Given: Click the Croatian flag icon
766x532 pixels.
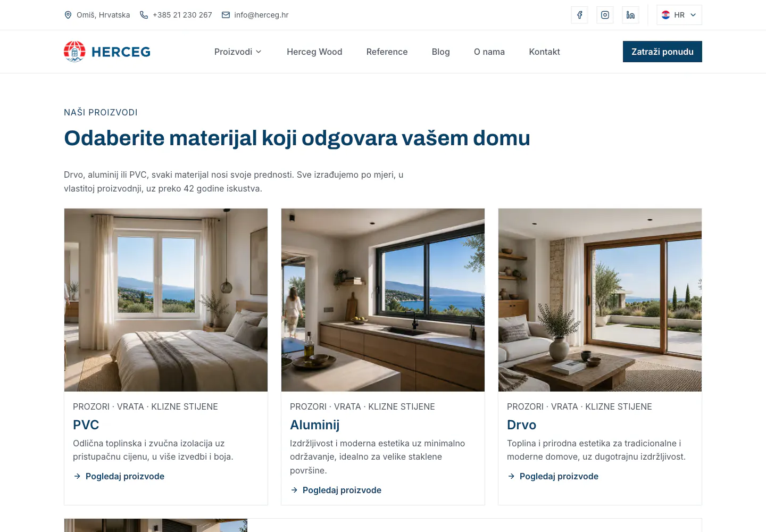Looking at the screenshot, I should coord(665,15).
